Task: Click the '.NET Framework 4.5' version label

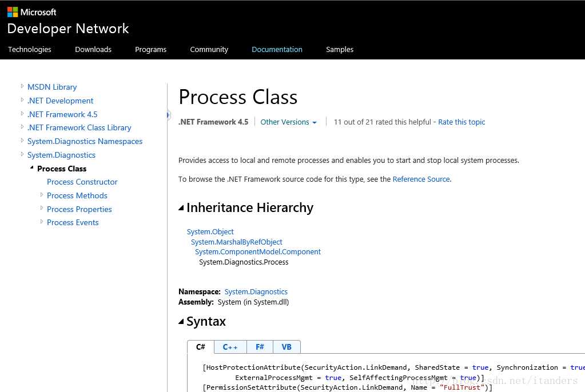Action: click(213, 122)
